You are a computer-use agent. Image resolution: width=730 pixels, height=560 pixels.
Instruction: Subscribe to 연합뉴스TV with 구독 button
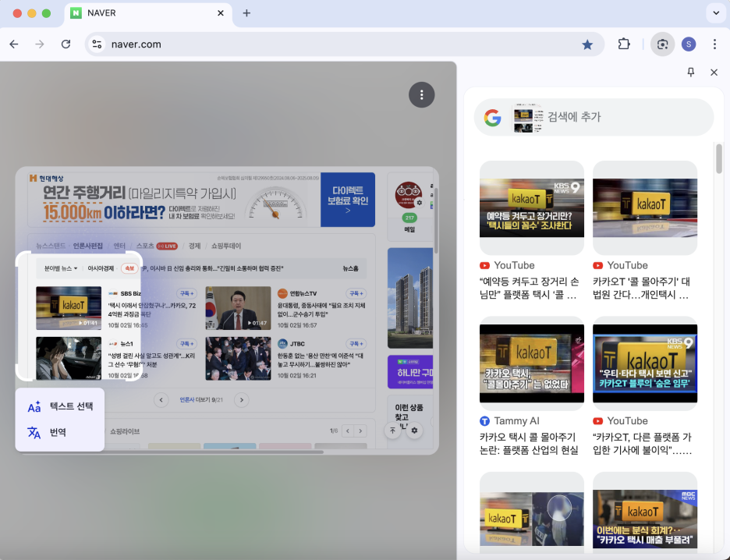tap(356, 294)
